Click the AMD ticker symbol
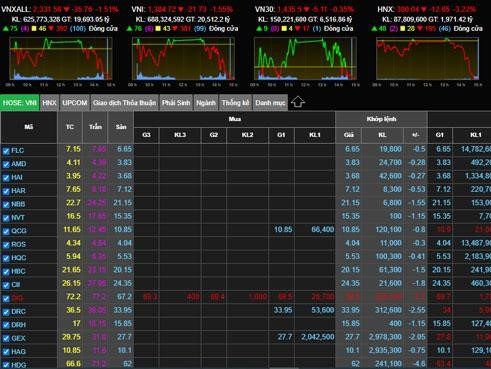Screen dimensions: 491x369 point(19,164)
